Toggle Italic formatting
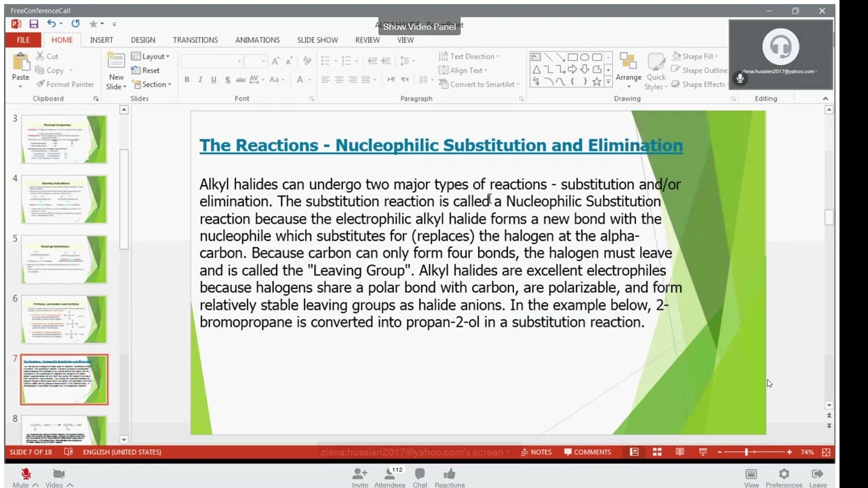The width and height of the screenshot is (868, 488). coord(200,80)
